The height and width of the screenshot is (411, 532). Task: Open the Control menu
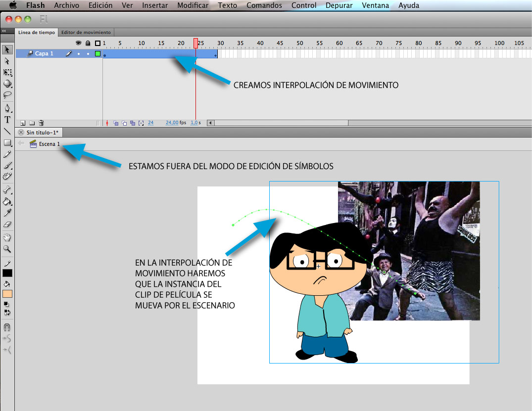(304, 5)
